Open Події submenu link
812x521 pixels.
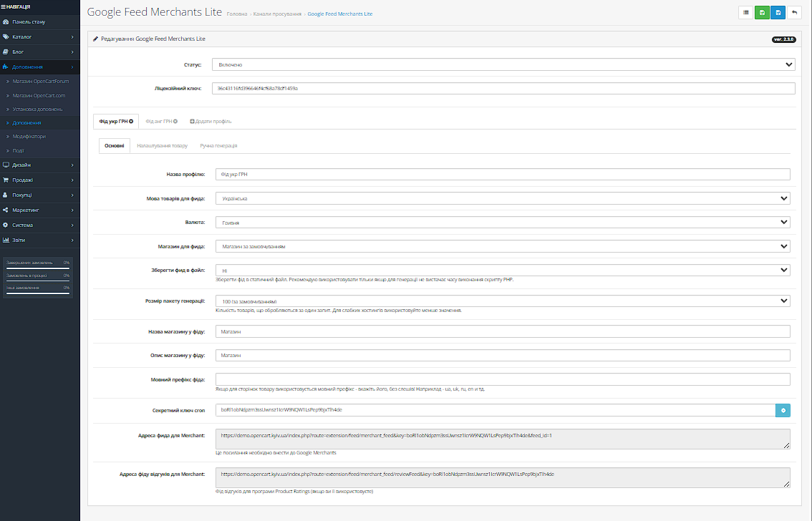18,150
